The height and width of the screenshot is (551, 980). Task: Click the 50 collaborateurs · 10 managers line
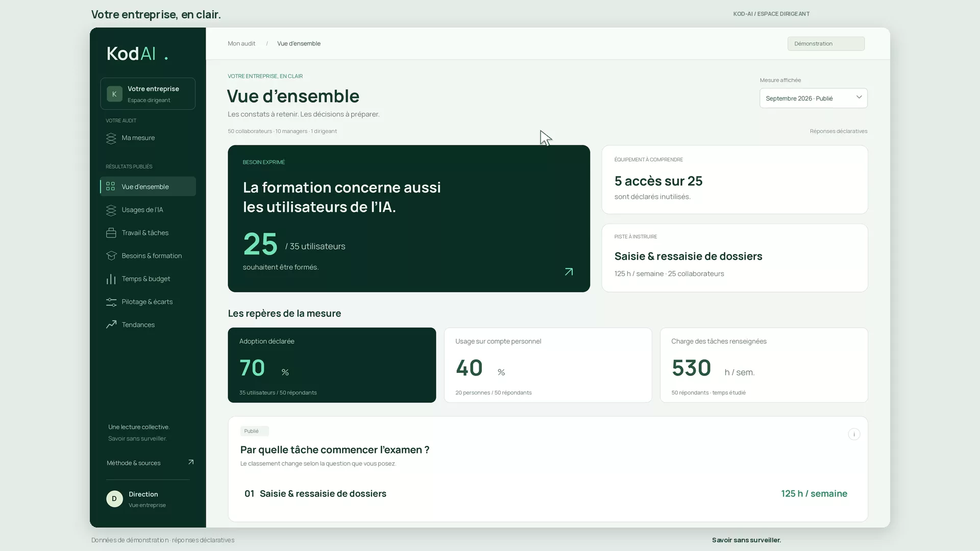point(282,132)
